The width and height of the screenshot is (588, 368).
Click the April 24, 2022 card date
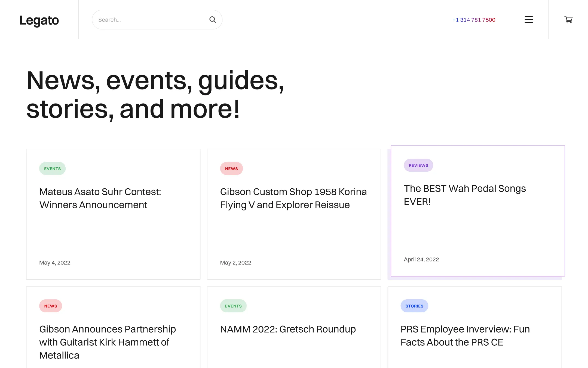(421, 259)
